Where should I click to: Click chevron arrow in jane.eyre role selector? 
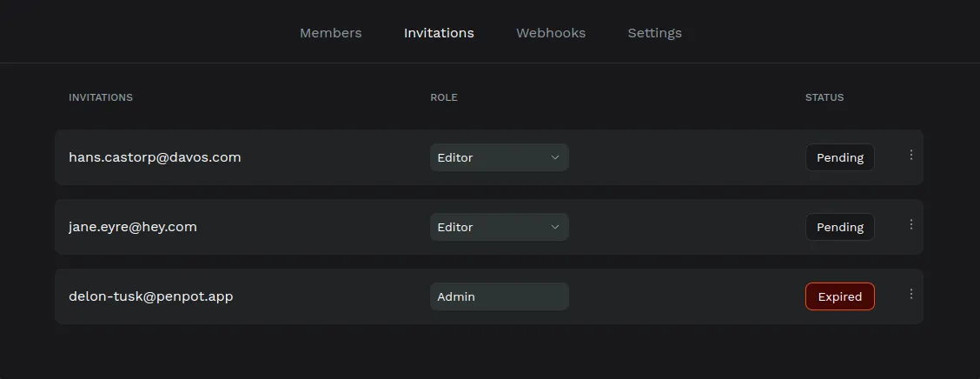point(555,227)
